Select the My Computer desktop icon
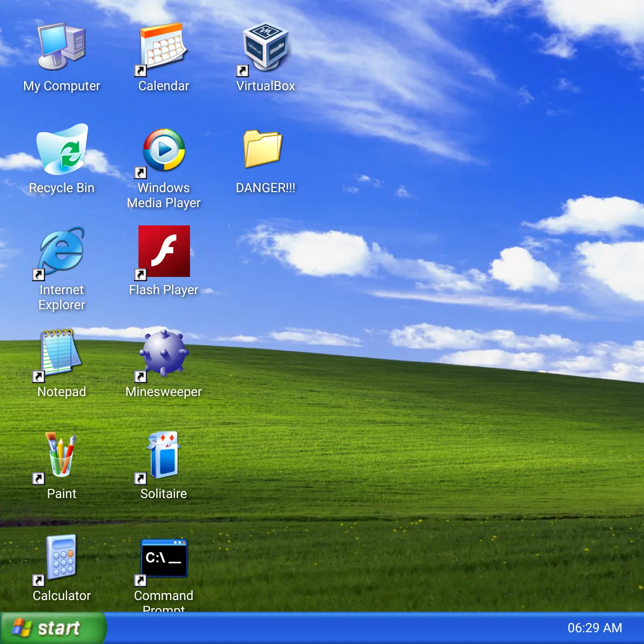This screenshot has width=644, height=644. pos(62,46)
